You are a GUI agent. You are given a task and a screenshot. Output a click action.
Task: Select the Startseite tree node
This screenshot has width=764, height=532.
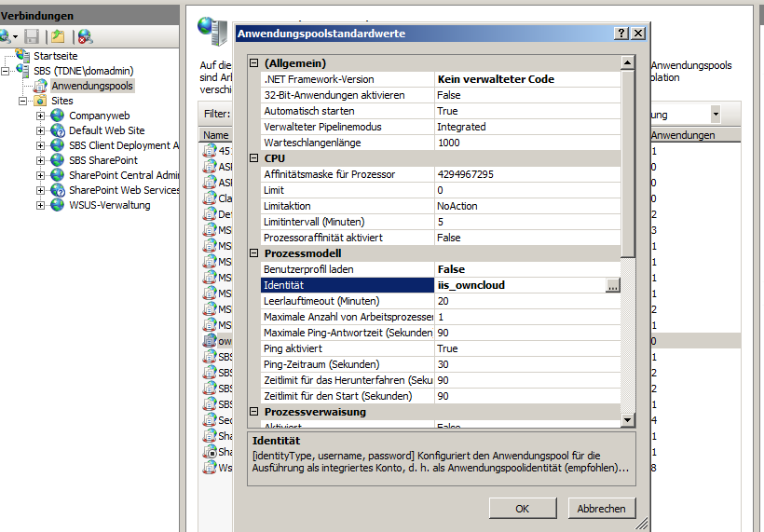(x=55, y=56)
